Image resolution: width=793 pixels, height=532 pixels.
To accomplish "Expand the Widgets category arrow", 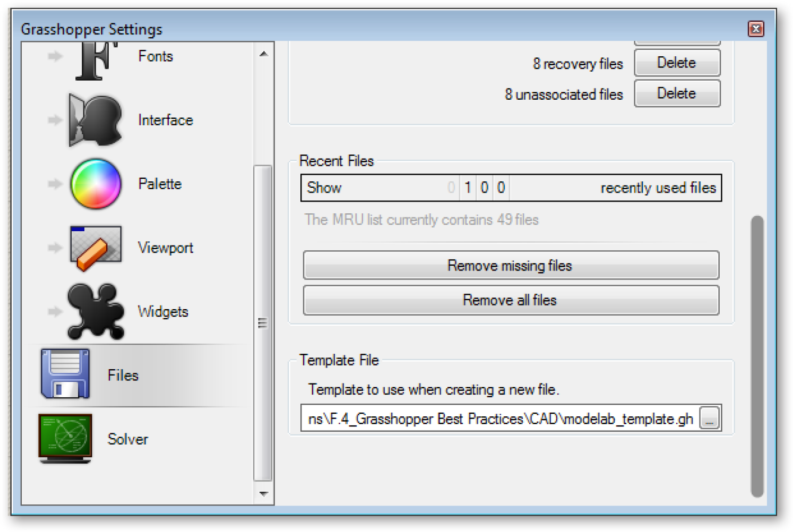I will pos(55,311).
